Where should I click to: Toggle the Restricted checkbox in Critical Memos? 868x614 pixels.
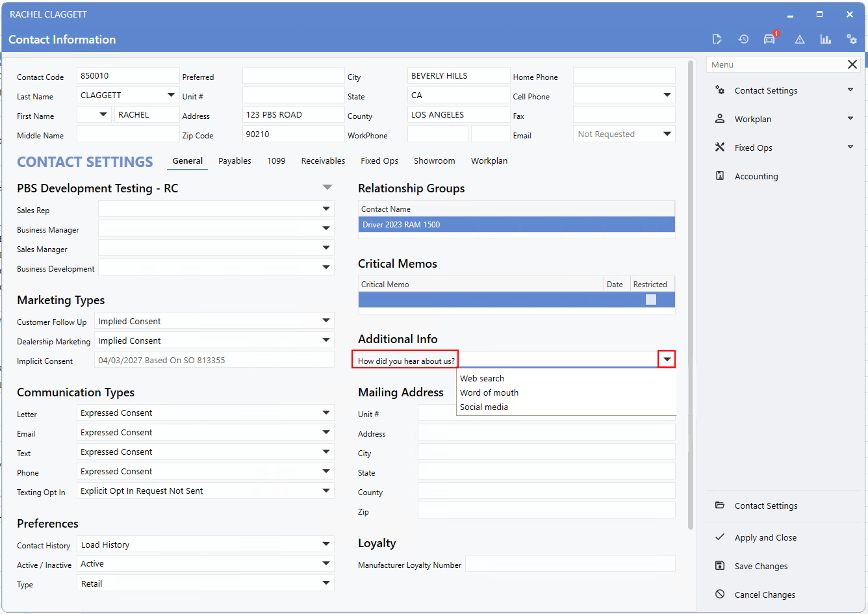click(x=651, y=300)
